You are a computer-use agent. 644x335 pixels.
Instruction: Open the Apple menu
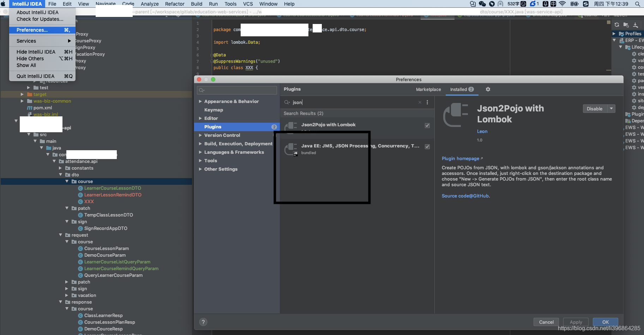coord(3,4)
